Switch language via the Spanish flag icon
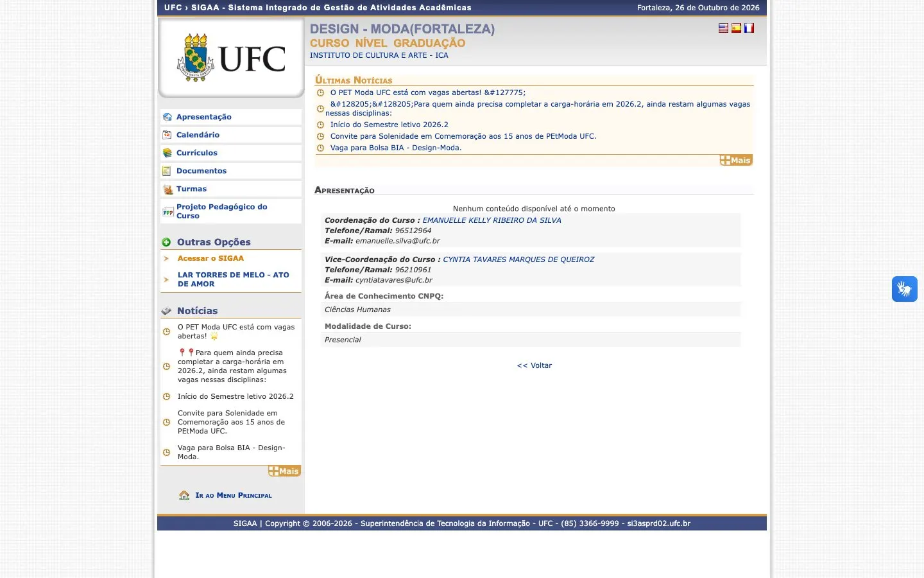 click(x=736, y=28)
